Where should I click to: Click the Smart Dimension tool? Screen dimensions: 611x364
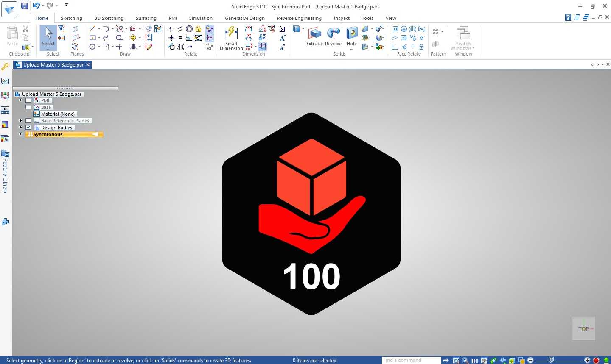point(231,38)
